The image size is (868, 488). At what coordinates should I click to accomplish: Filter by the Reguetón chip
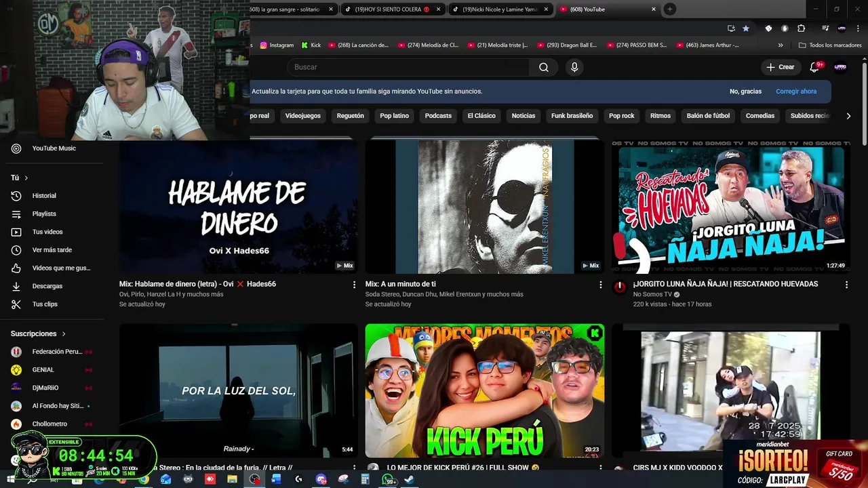point(350,116)
